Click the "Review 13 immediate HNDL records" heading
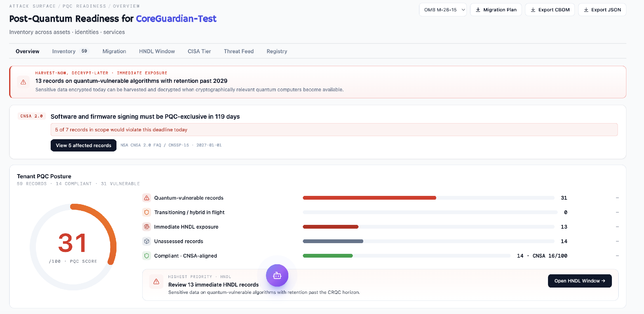 pos(213,285)
